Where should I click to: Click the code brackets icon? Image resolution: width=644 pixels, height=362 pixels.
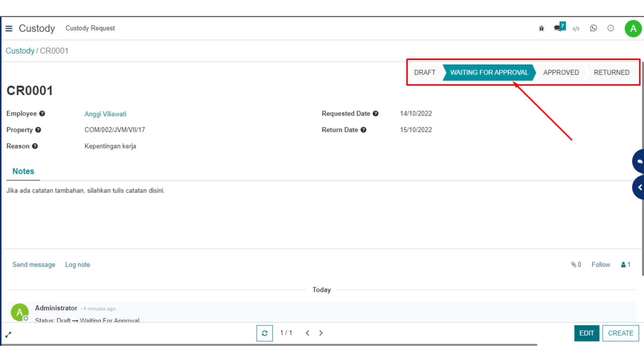[x=576, y=29]
